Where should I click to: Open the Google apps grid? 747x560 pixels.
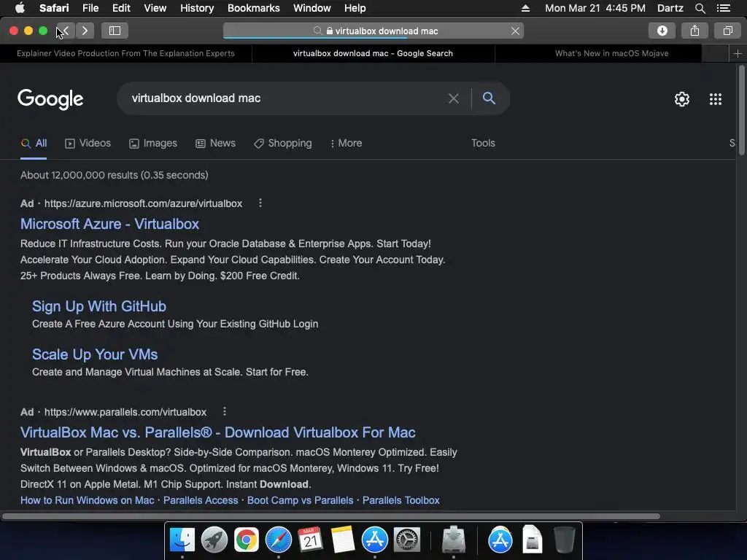pyautogui.click(x=715, y=99)
